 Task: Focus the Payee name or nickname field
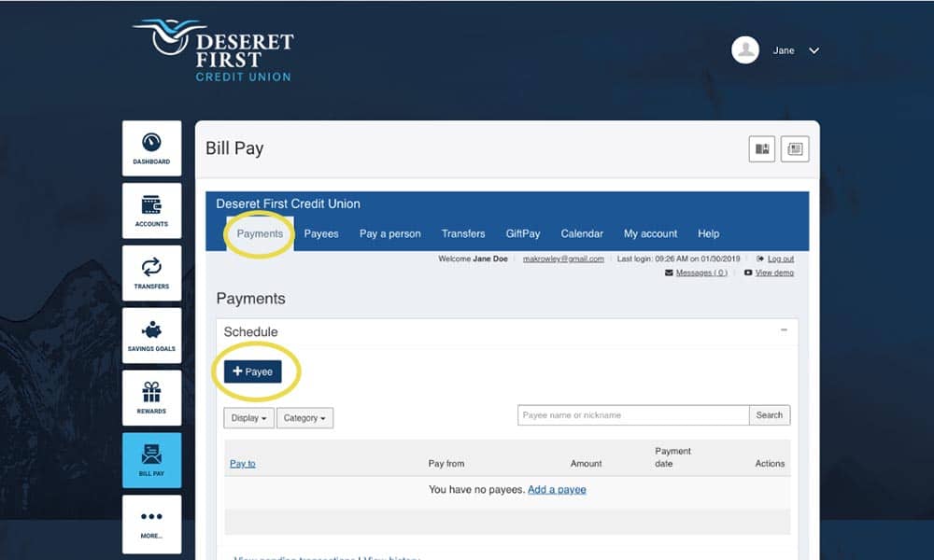[x=633, y=415]
